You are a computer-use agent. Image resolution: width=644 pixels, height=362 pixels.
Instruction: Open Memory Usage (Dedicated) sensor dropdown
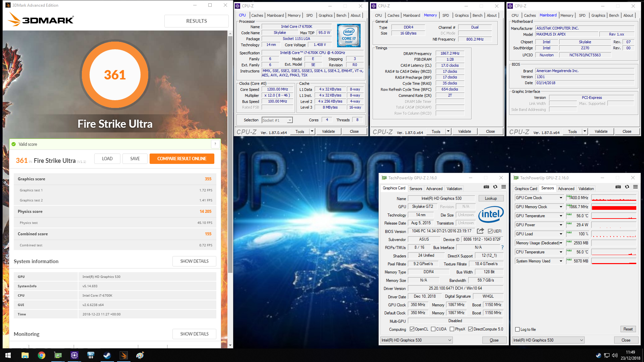560,243
